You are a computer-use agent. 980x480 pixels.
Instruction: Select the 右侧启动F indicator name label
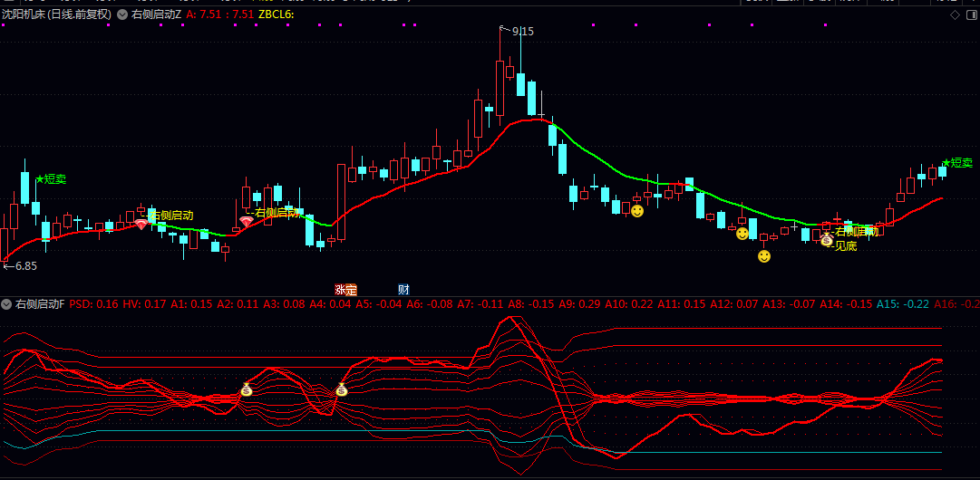pyautogui.click(x=40, y=303)
